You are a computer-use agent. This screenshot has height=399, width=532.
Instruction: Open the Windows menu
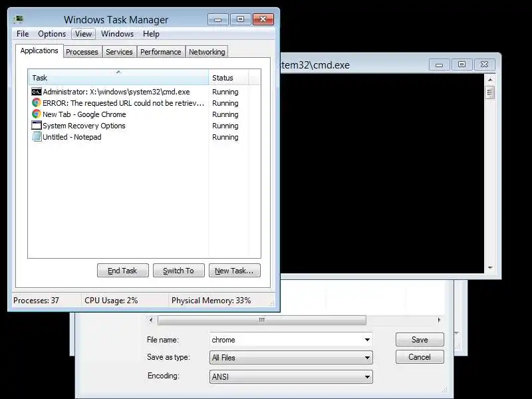point(118,34)
